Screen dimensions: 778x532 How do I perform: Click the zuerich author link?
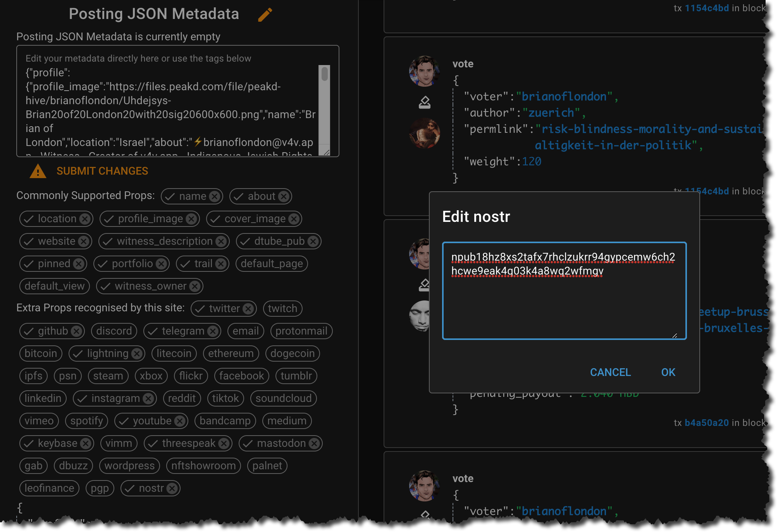551,113
